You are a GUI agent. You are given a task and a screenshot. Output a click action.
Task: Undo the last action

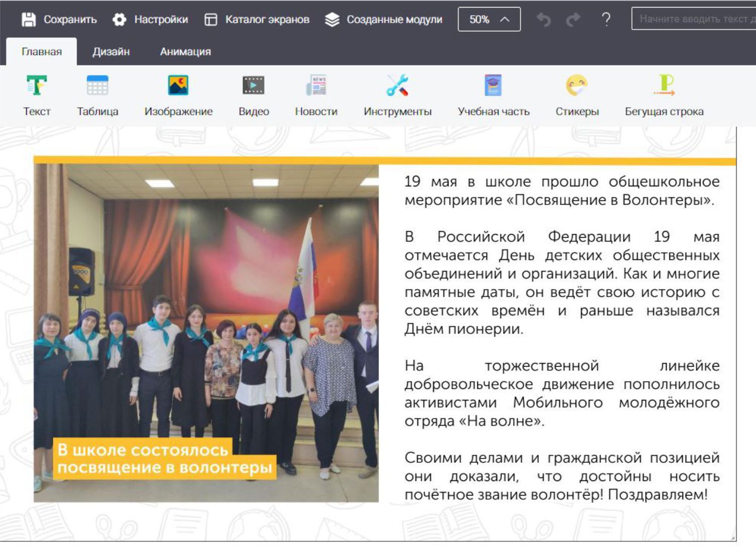(543, 20)
